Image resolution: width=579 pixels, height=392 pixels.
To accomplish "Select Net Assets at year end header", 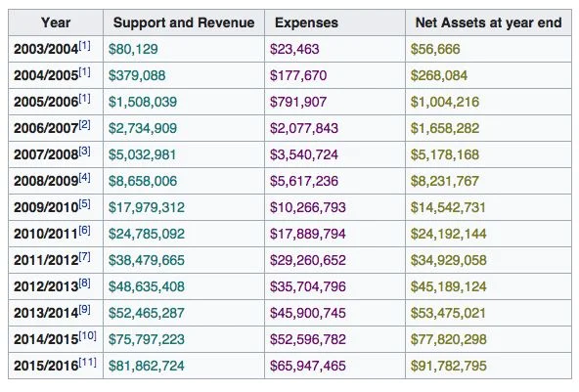I will pyautogui.click(x=489, y=22).
